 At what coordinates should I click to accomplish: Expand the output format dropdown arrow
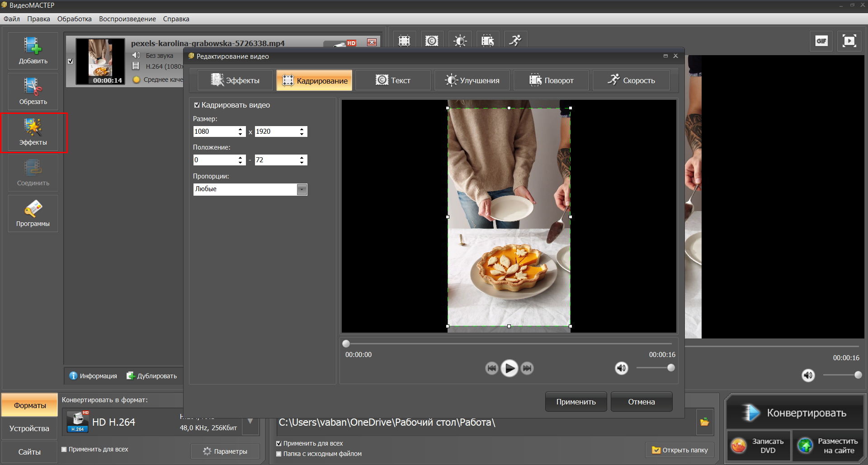250,422
